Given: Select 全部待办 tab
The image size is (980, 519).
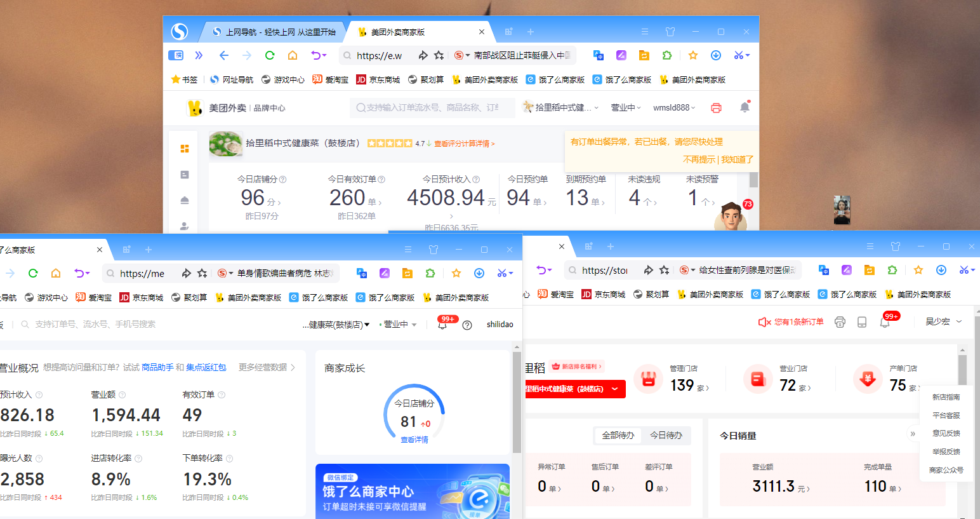Looking at the screenshot, I should click(x=618, y=435).
